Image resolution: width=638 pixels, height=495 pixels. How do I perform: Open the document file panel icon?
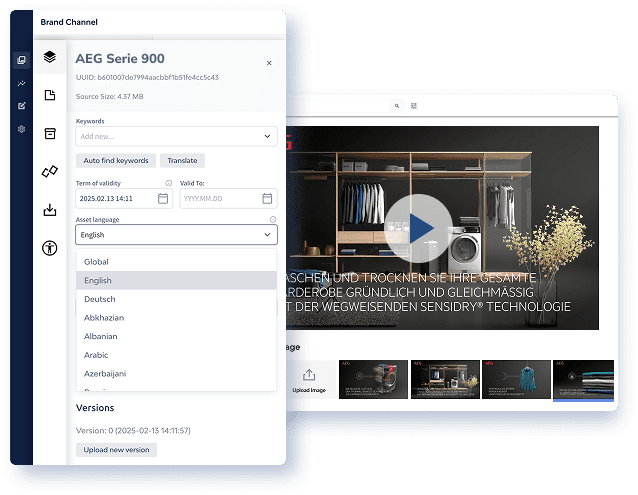(x=50, y=95)
